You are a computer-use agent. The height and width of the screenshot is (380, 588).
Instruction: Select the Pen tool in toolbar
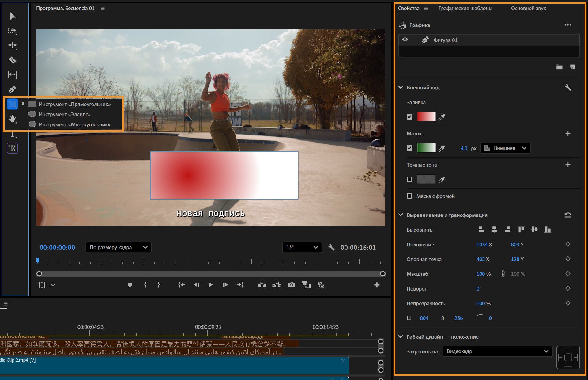[12, 89]
